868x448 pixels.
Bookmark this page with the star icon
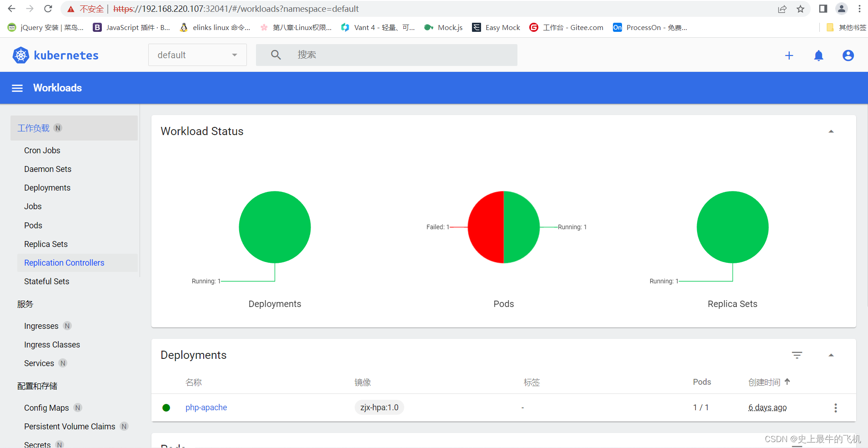(x=801, y=9)
